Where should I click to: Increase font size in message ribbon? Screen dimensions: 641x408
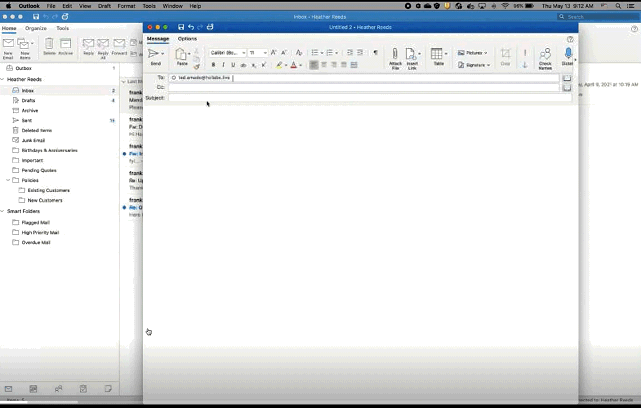[273, 53]
